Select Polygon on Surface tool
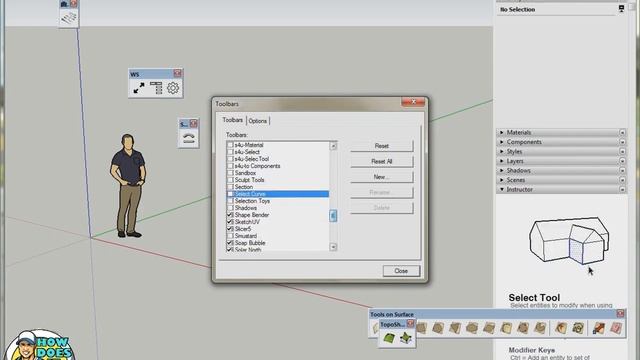The width and height of the screenshot is (640, 360). (455, 328)
